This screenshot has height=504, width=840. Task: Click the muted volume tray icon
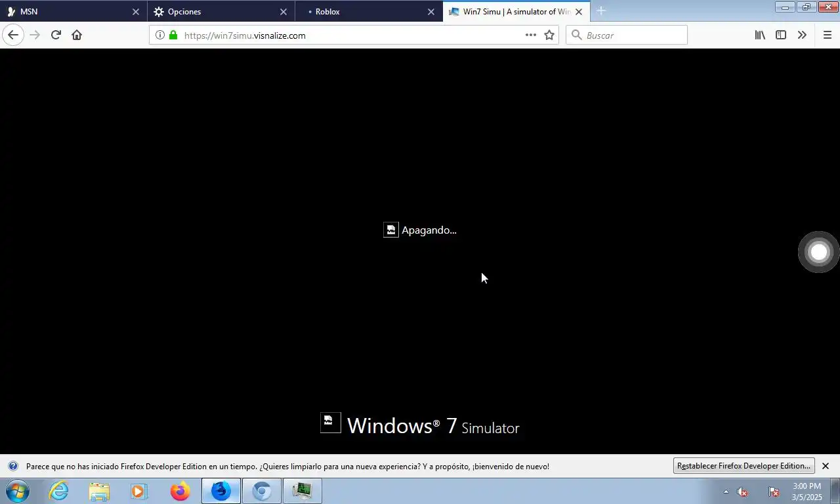pos(742,492)
